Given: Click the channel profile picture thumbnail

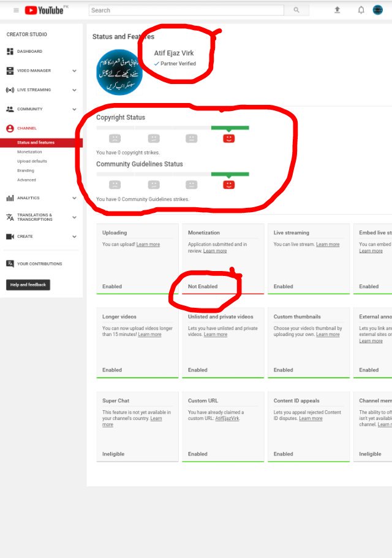Looking at the screenshot, I should (x=119, y=72).
